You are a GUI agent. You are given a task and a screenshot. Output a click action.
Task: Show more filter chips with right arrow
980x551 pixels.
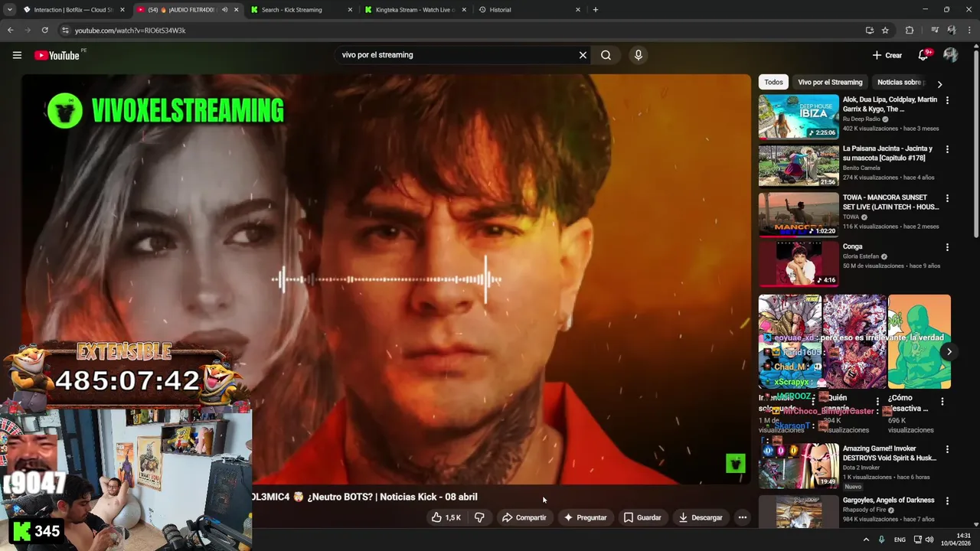[939, 84]
